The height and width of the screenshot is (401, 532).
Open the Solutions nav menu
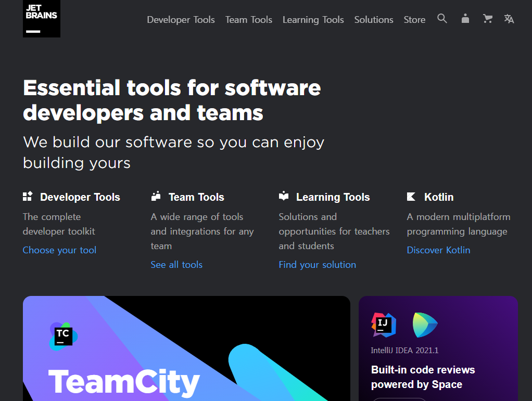coord(374,20)
